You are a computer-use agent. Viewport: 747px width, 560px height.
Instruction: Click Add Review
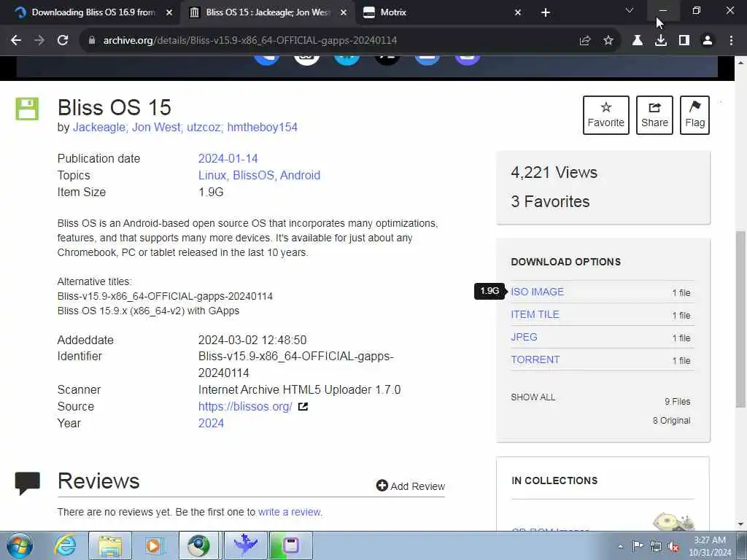pos(410,486)
